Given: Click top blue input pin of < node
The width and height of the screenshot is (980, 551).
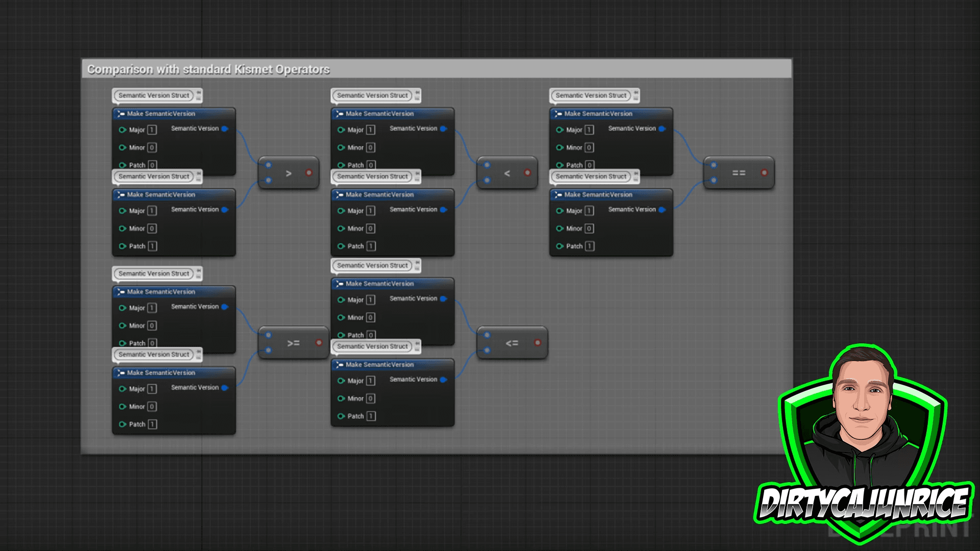Looking at the screenshot, I should click(487, 165).
